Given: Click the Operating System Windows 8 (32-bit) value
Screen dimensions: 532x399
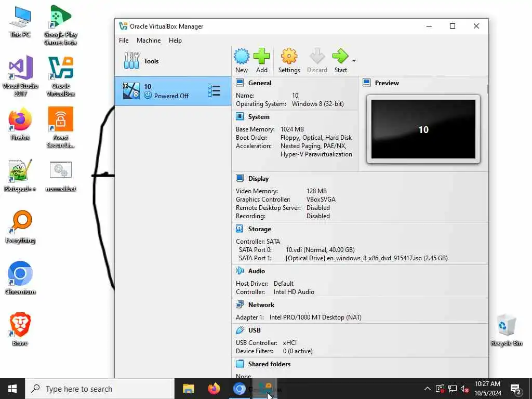Looking at the screenshot, I should tap(317, 104).
